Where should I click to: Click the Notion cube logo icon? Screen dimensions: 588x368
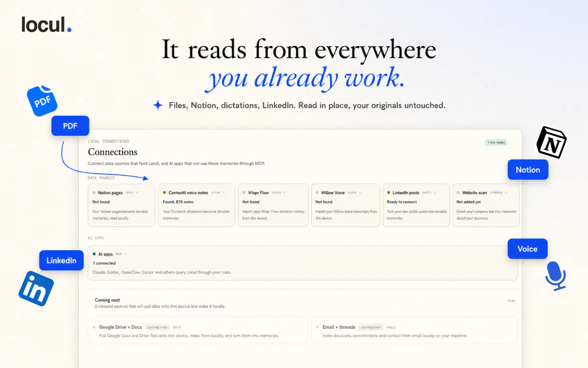(x=552, y=143)
